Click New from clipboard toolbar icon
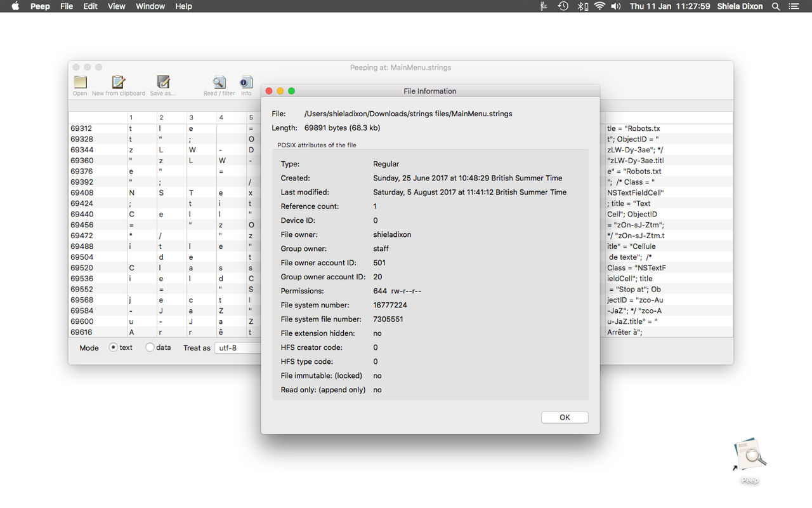The height and width of the screenshot is (508, 812). pyautogui.click(x=118, y=83)
